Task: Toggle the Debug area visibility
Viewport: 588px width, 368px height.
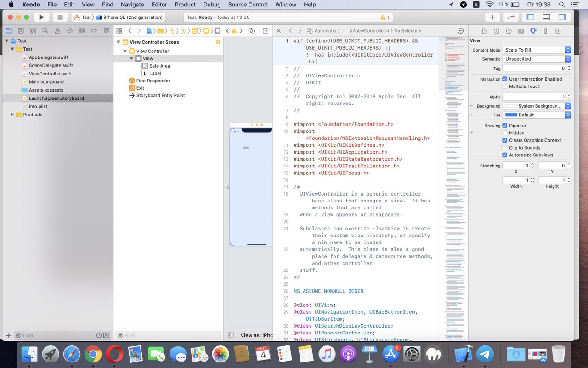Action: [546, 17]
